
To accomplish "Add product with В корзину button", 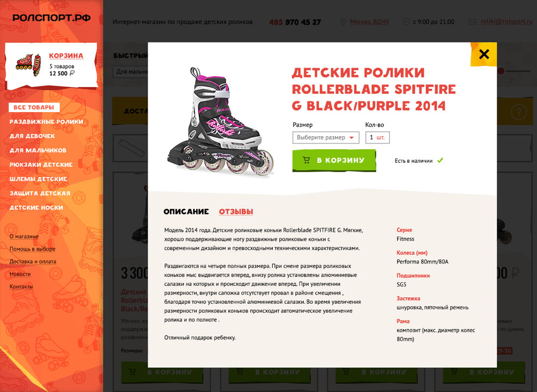I will click(x=334, y=160).
